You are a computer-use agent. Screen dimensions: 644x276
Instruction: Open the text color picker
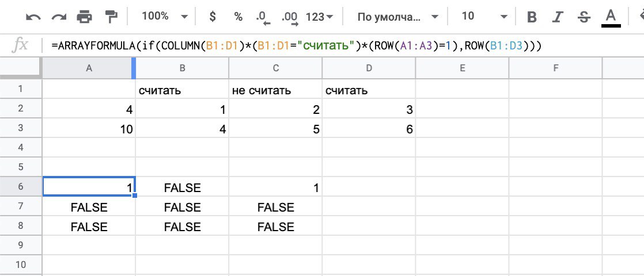coord(611,18)
